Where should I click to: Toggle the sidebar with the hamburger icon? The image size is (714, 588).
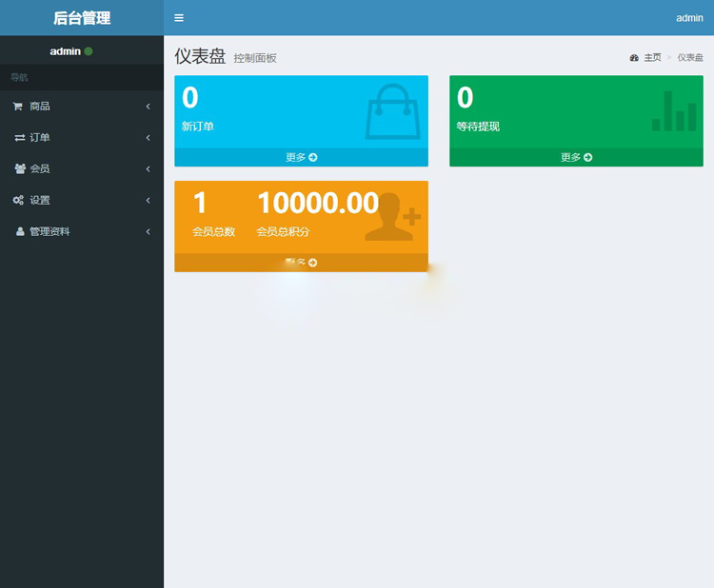click(179, 18)
